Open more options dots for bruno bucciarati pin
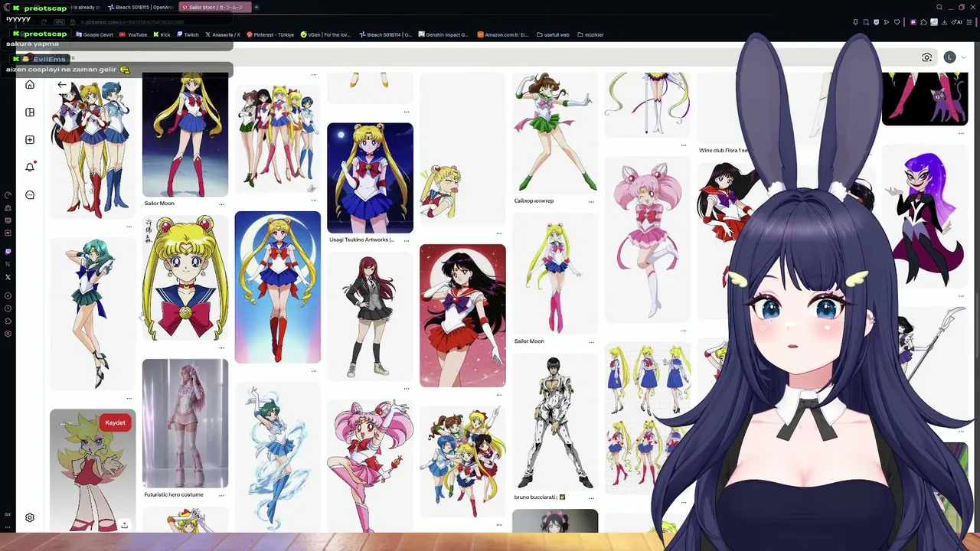980x551 pixels. [x=591, y=498]
